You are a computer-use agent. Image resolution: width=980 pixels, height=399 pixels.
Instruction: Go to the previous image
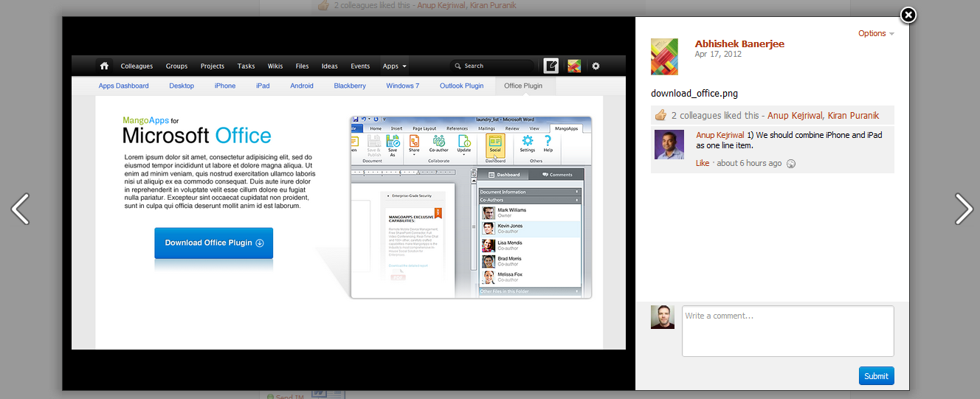(20, 209)
